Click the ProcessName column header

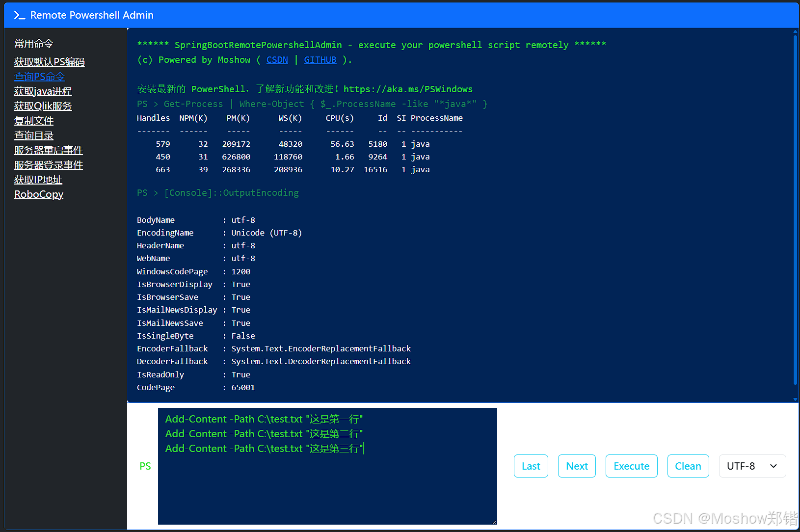[x=437, y=118]
